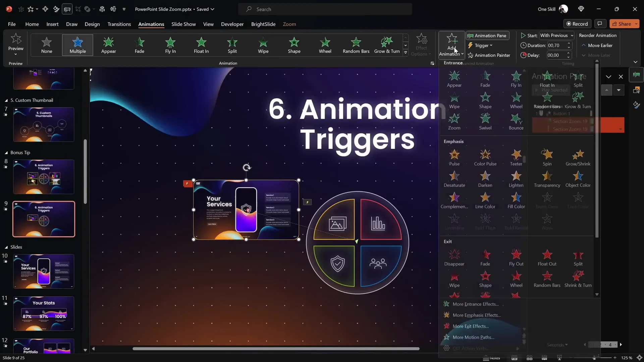Collapse the ribbon chevron
This screenshot has height=362, width=644.
(635, 62)
